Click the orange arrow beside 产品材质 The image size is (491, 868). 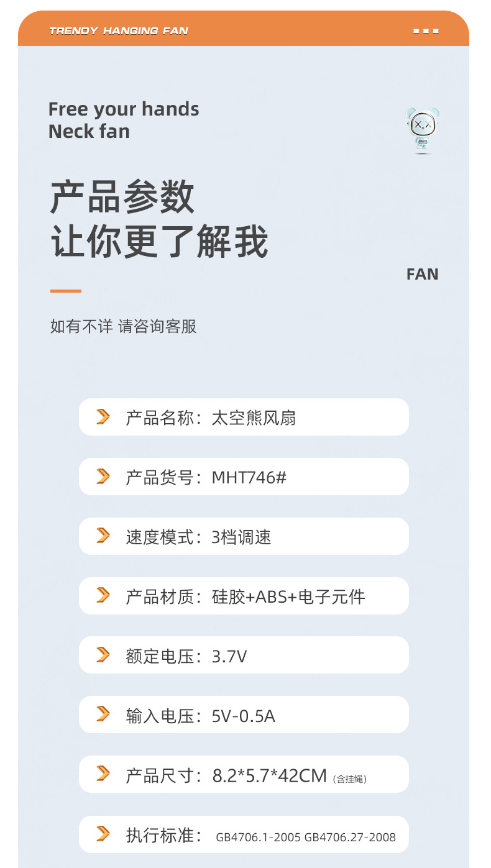pos(103,596)
